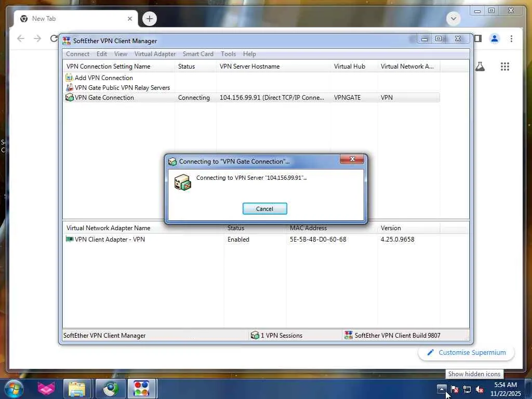This screenshot has height=399, width=532.
Task: Click the connecting dialog title bar icon
Action: (x=172, y=162)
